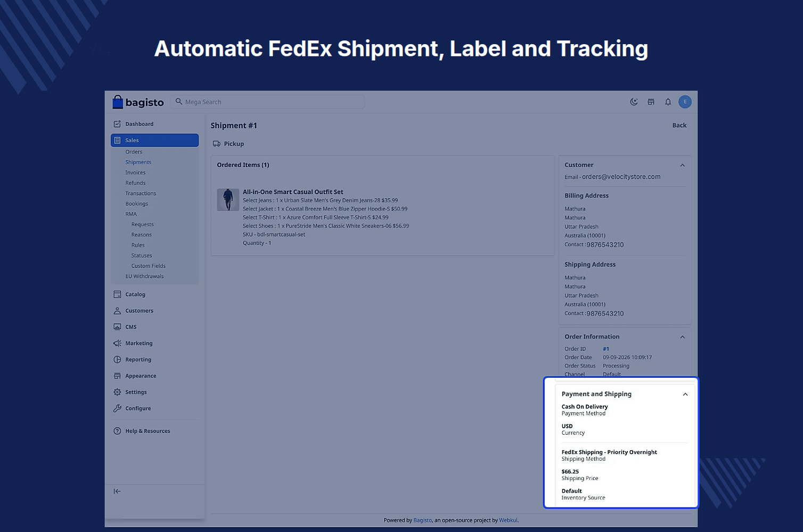Click the Sales list icon

point(117,140)
